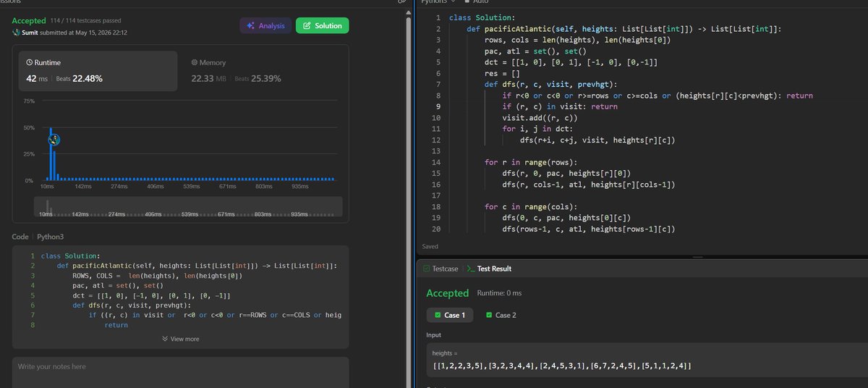Viewport: 868px width, 388px height.
Task: Toggle the Auto mode lock icon
Action: point(467,2)
